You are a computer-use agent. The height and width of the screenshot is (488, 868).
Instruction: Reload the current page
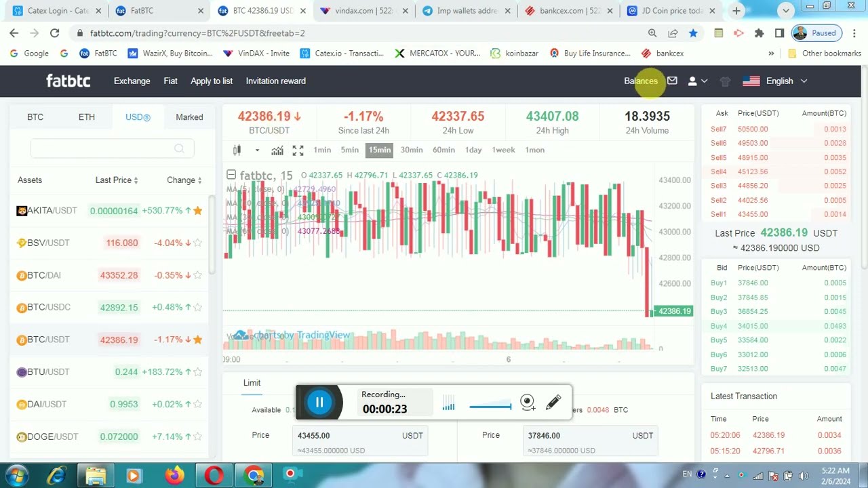pos(54,33)
